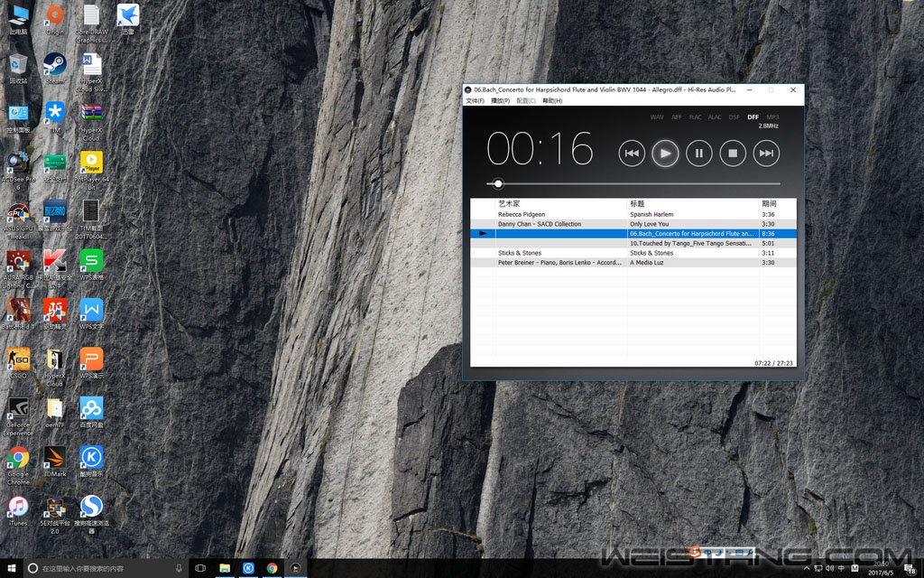Open the TIM desktop shortcut
This screenshot has height=578, width=924.
point(55,117)
